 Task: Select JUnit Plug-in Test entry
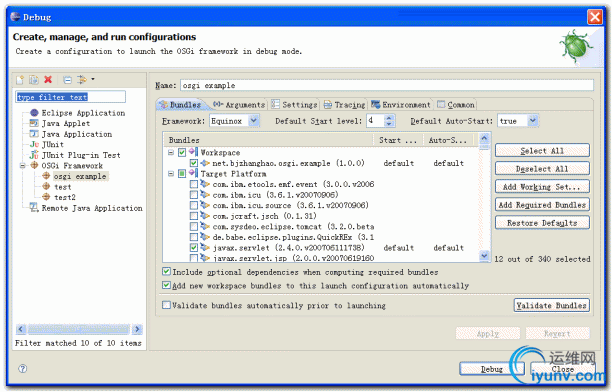click(81, 155)
